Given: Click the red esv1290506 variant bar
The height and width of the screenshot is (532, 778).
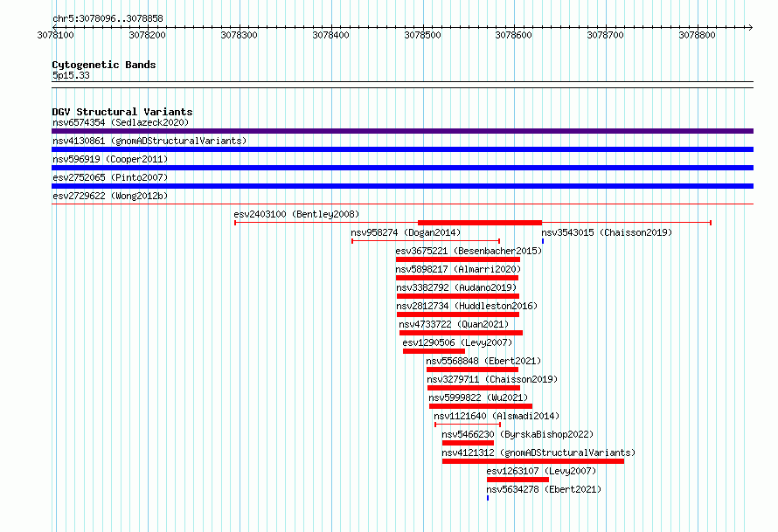Looking at the screenshot, I should click(x=434, y=351).
